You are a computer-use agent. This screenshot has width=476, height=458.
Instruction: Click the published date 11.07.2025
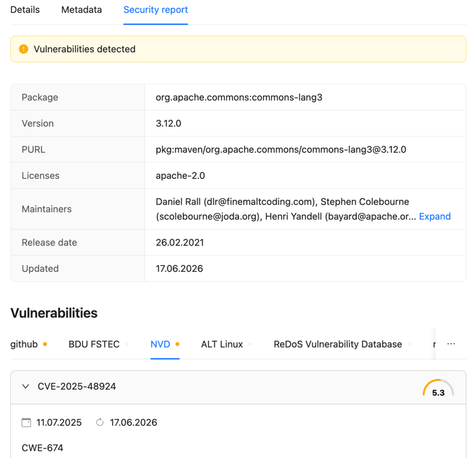coord(59,423)
